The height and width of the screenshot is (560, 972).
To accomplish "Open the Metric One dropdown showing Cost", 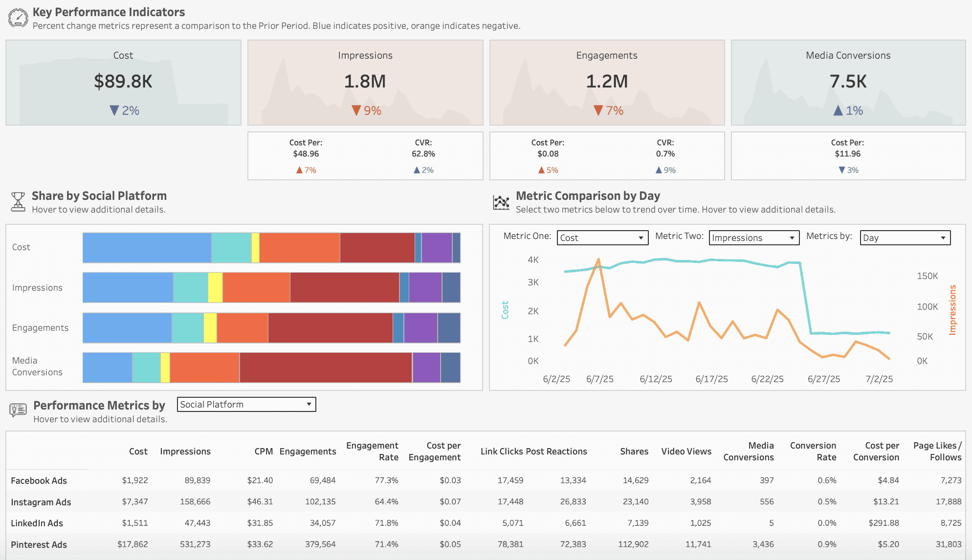I will coord(602,238).
